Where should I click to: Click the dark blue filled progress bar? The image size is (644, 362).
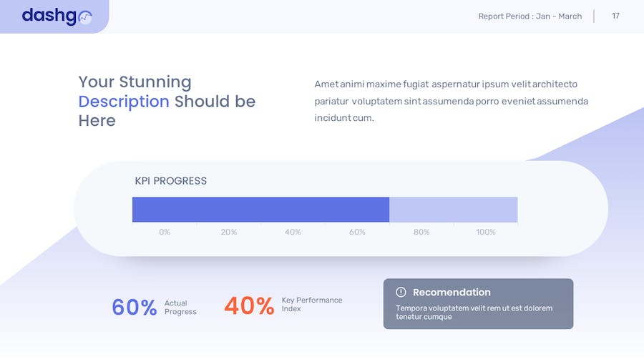260,210
